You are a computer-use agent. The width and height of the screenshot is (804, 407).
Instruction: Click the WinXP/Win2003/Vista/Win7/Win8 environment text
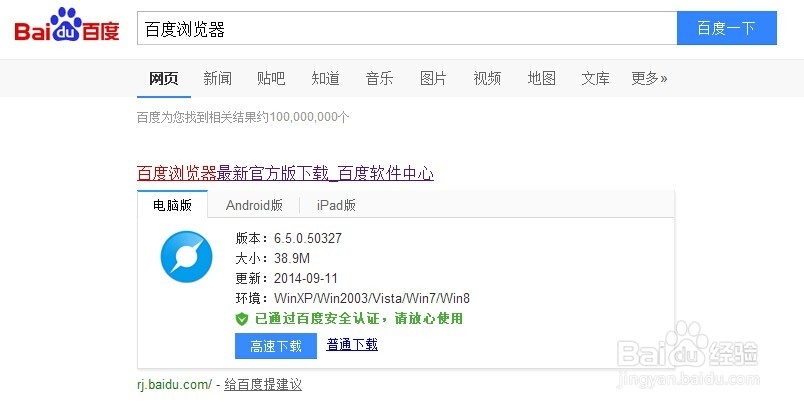coord(372,298)
